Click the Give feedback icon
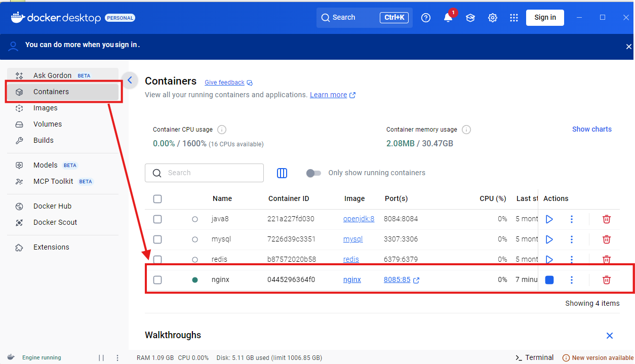Viewport: 635px width, 364px height. (x=250, y=83)
